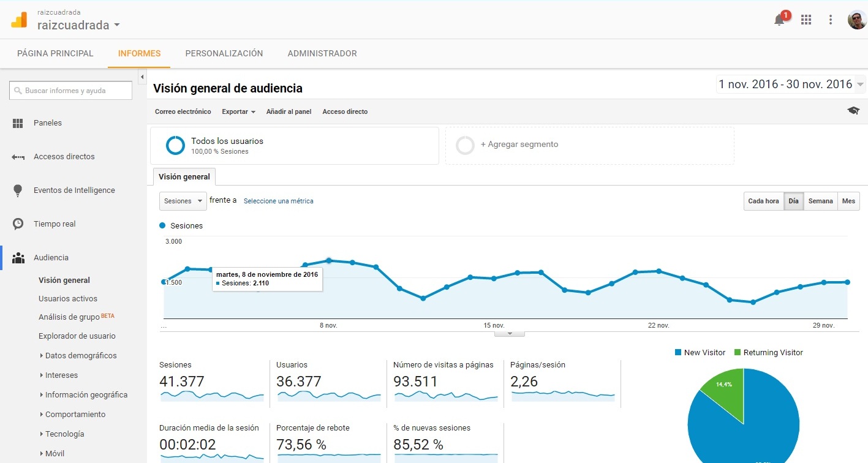Viewport: 868px width, 463px height.
Task: Open the graduation cap education icon
Action: tap(853, 111)
